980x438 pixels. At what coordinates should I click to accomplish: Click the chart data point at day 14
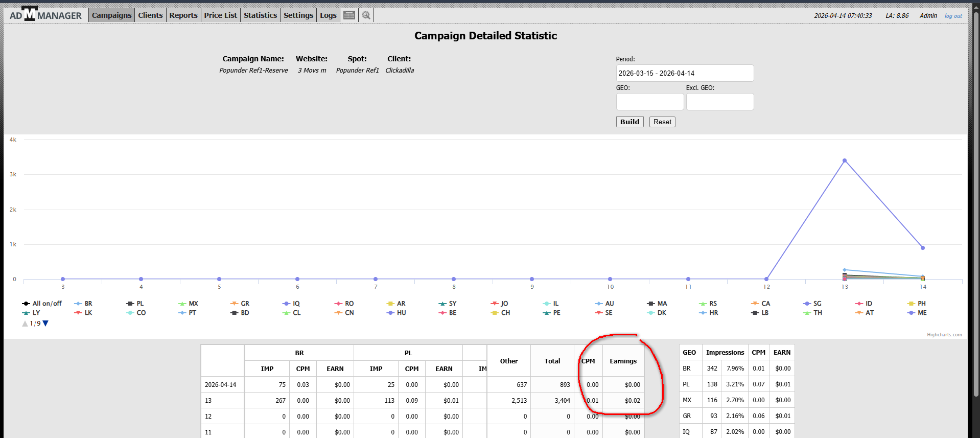[923, 248]
